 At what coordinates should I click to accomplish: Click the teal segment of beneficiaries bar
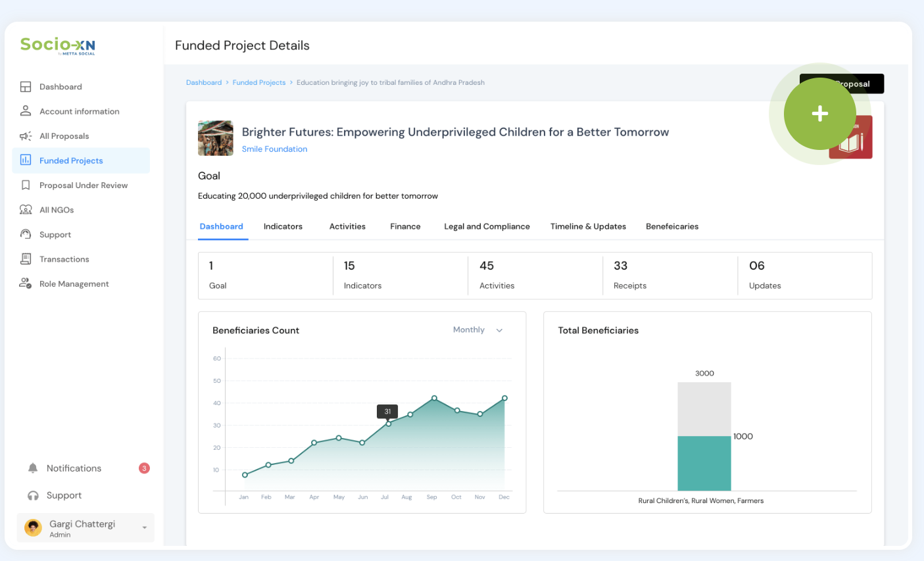tap(704, 463)
